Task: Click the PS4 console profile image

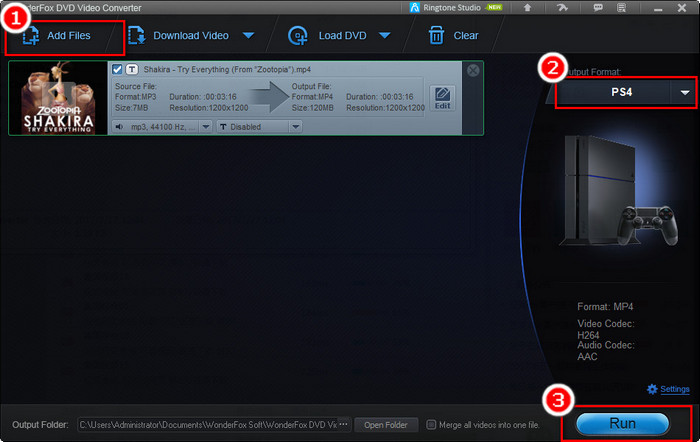Action: pos(621,191)
